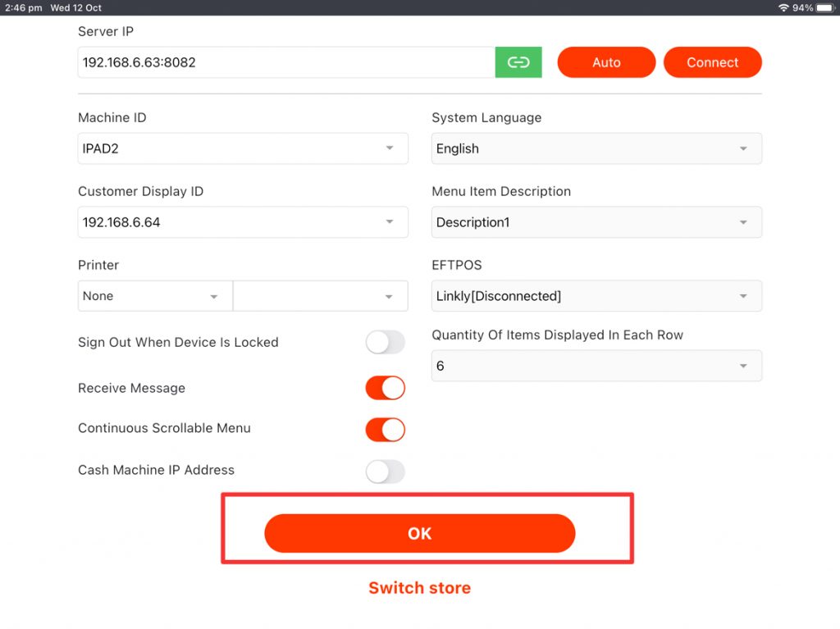Viewport: 840px width, 629px height.
Task: Change Quantity Of Items Displayed In Each Row
Action: (596, 366)
